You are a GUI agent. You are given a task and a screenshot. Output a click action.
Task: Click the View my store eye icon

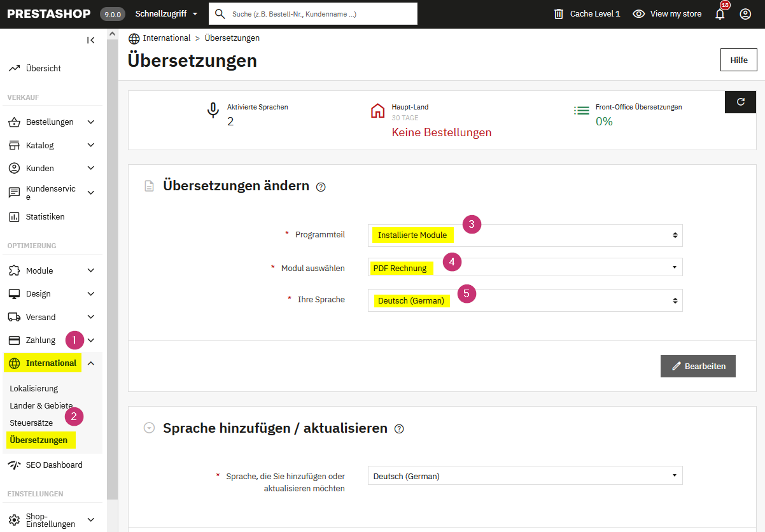click(x=639, y=13)
